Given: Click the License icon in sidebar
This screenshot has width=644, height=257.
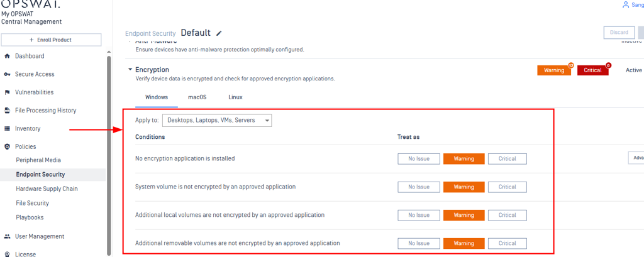Looking at the screenshot, I should 7,254.
